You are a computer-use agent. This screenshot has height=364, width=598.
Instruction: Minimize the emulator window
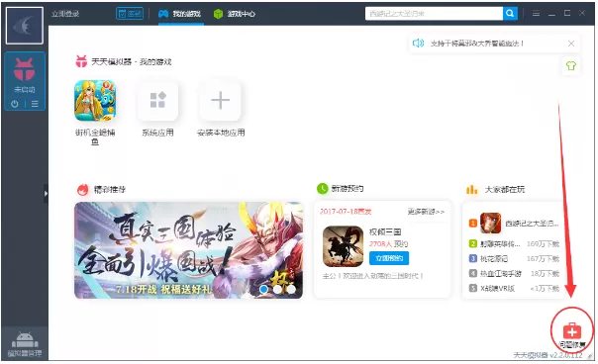click(551, 14)
